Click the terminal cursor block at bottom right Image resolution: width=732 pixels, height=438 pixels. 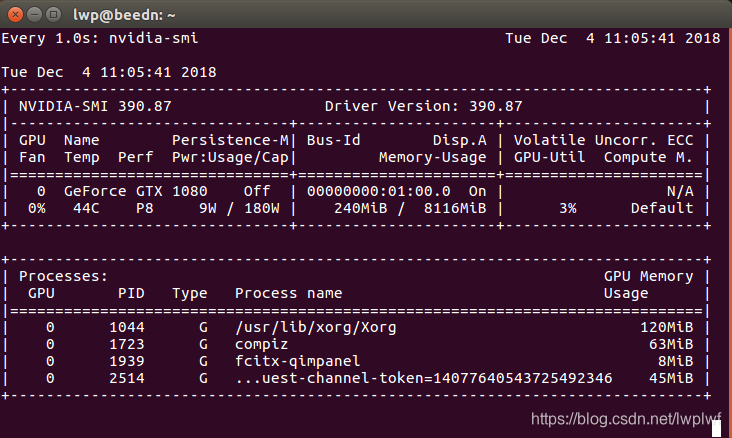pyautogui.click(x=717, y=429)
